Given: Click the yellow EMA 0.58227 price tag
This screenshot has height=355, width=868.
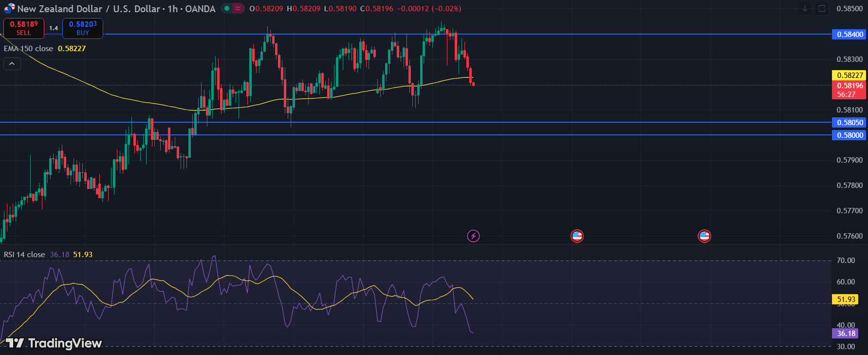Looking at the screenshot, I should coord(850,75).
